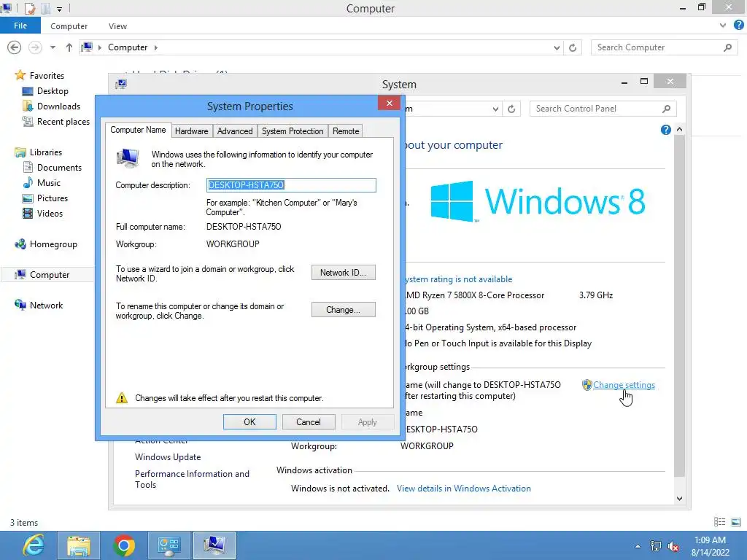Switch to large icons view in status bar
The image size is (747, 560).
click(735, 522)
